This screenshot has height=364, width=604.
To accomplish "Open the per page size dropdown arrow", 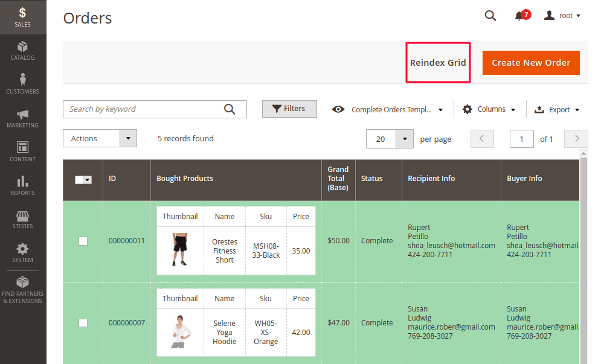I will [405, 139].
